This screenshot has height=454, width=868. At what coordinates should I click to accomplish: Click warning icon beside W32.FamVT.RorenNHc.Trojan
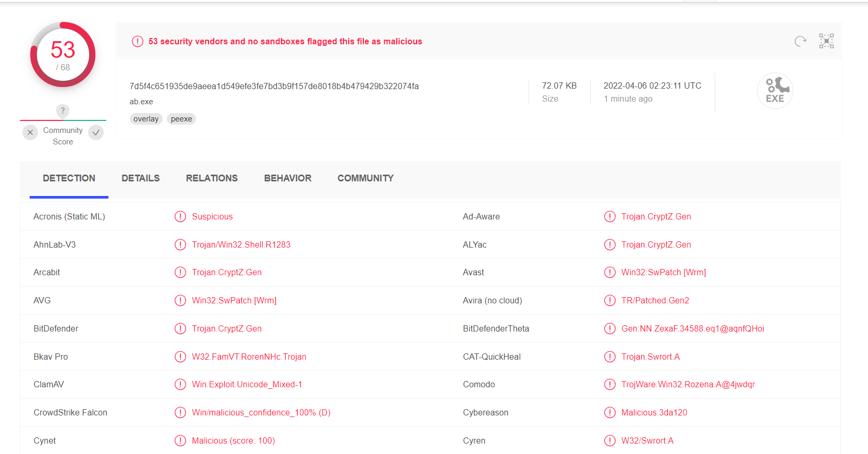point(180,357)
